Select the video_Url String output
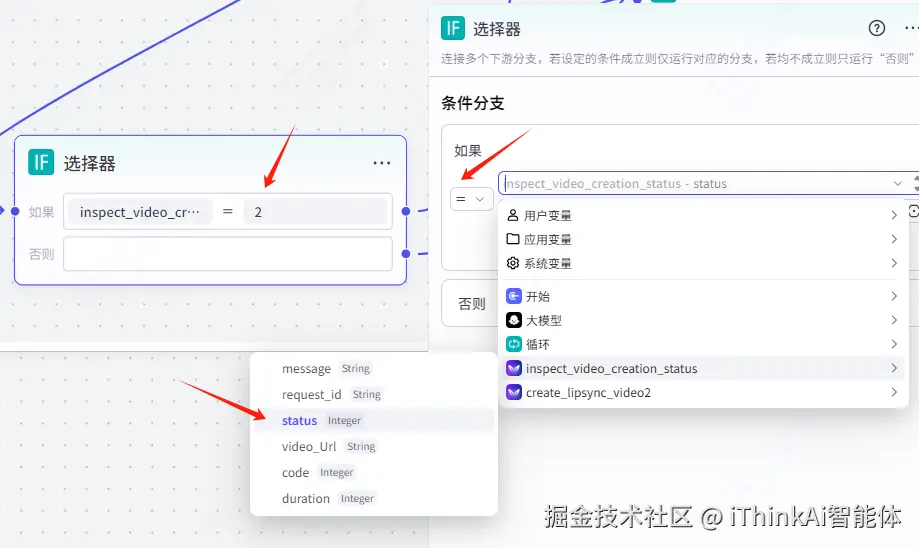The height and width of the screenshot is (548, 919). [x=374, y=447]
